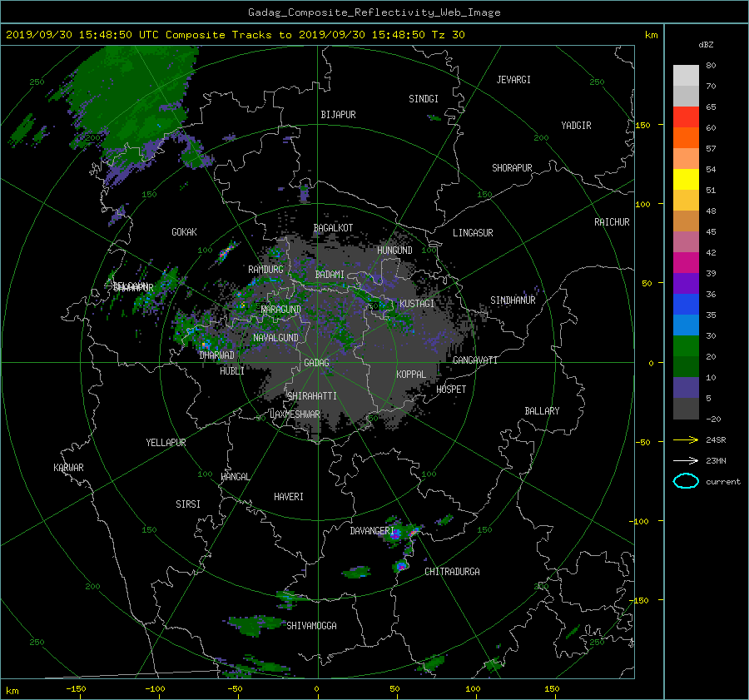Screen dimensions: 749x700
Task: Click the white 23MN arrow icon
Action: coord(686,460)
